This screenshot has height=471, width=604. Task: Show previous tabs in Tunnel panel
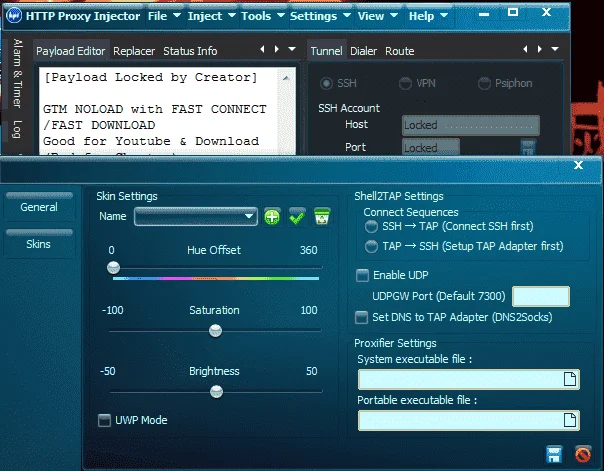(525, 49)
